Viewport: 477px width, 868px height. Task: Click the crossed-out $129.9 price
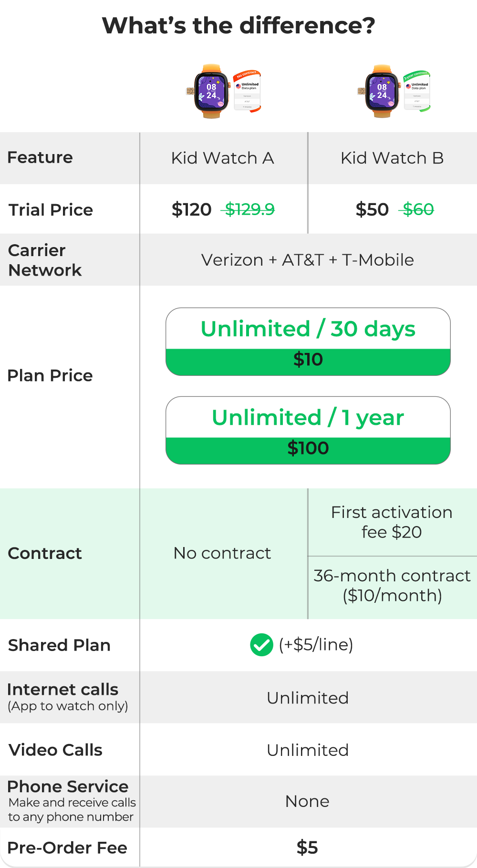249,209
